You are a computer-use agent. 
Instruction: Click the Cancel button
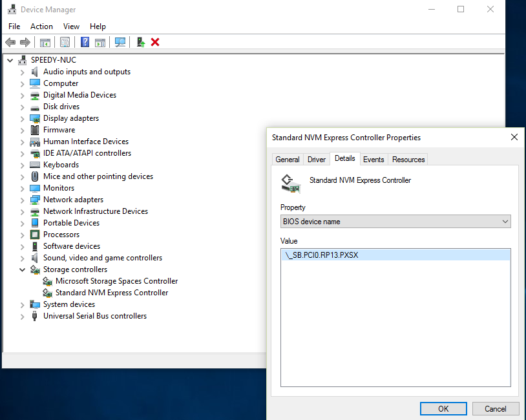[495, 408]
